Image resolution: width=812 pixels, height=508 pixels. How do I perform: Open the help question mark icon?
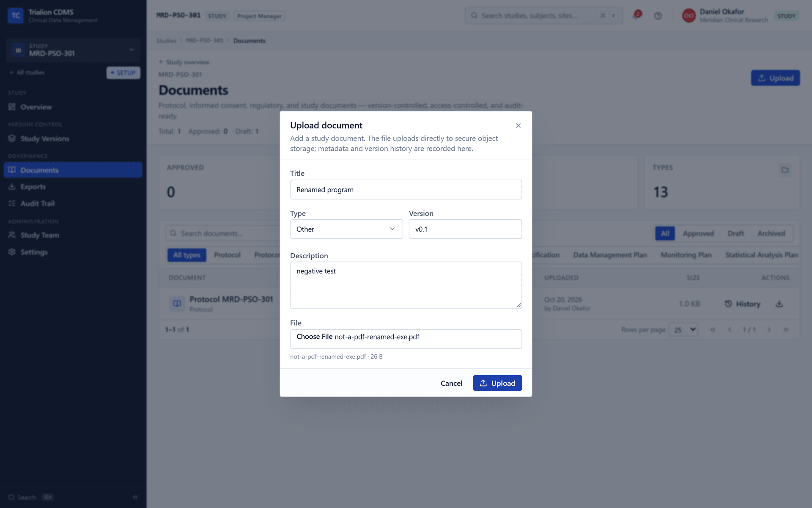[x=658, y=16]
